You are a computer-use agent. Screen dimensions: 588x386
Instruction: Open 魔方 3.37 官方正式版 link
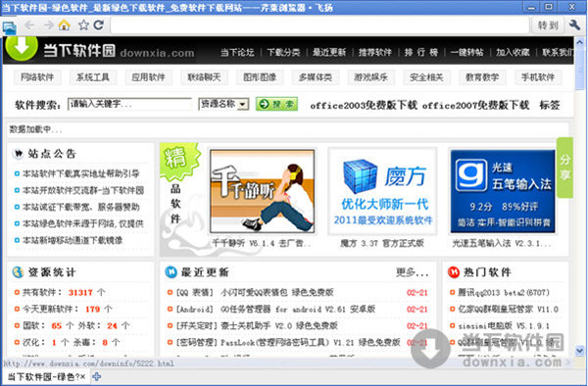pyautogui.click(x=382, y=243)
